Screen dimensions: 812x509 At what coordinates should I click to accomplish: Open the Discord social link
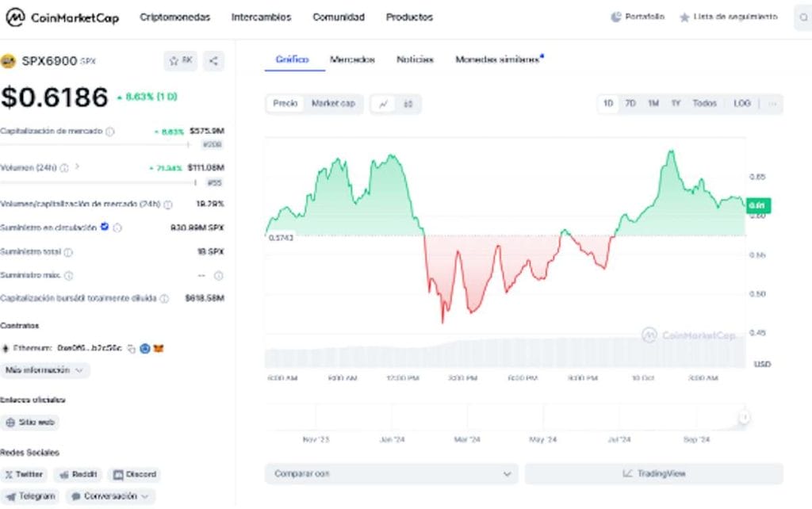[135, 474]
